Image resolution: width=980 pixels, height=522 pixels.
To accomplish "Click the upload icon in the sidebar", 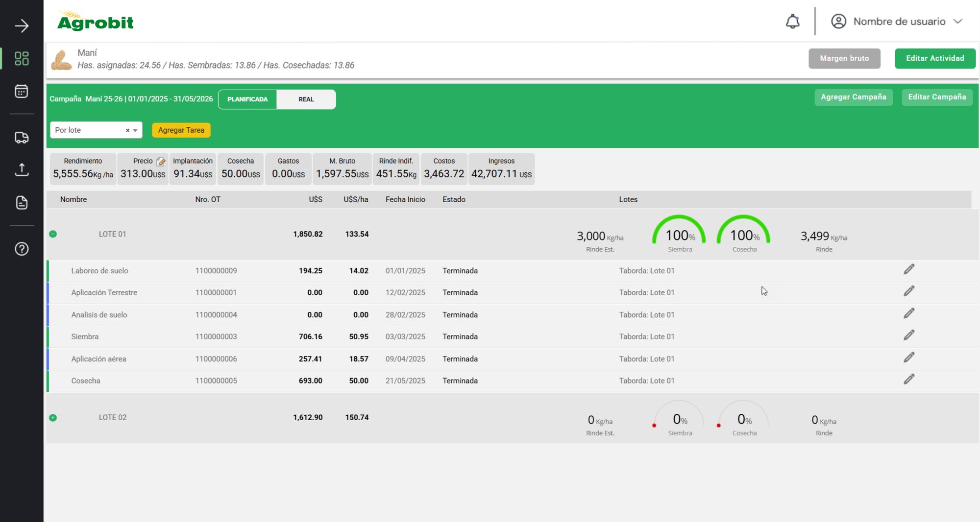I will 22,169.
